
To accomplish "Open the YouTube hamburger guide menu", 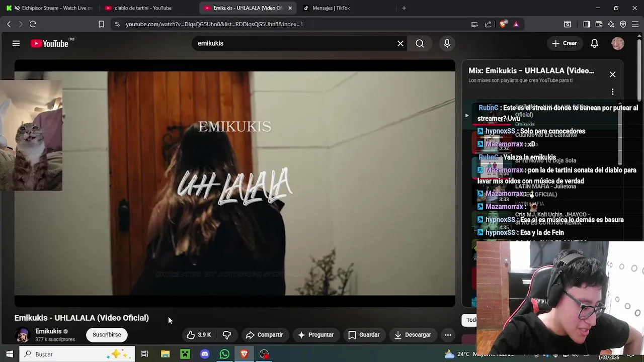I will point(16,44).
